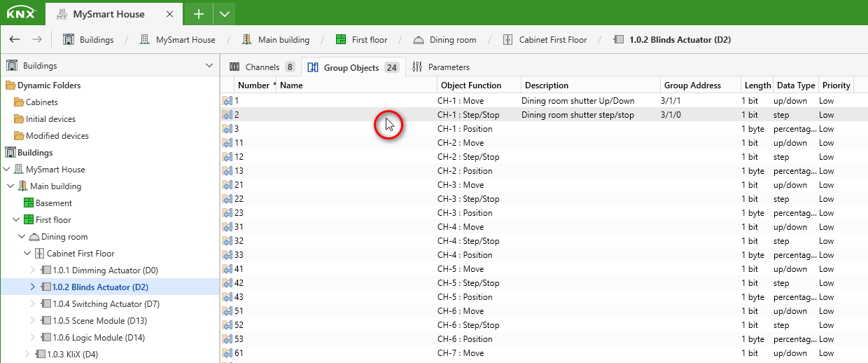Go back with the left arrow
The height and width of the screenshot is (363, 868).
[x=15, y=40]
